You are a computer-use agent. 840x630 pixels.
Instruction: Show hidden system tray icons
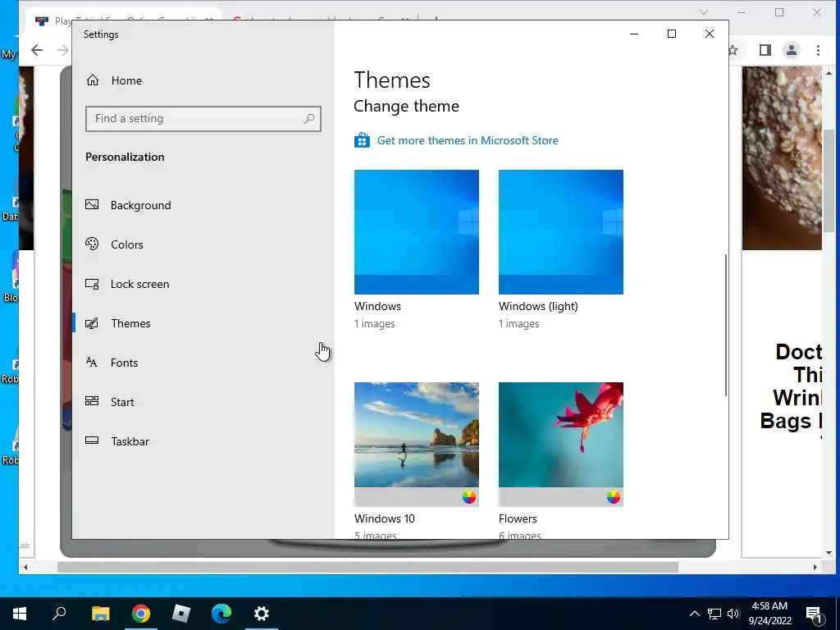click(x=694, y=614)
